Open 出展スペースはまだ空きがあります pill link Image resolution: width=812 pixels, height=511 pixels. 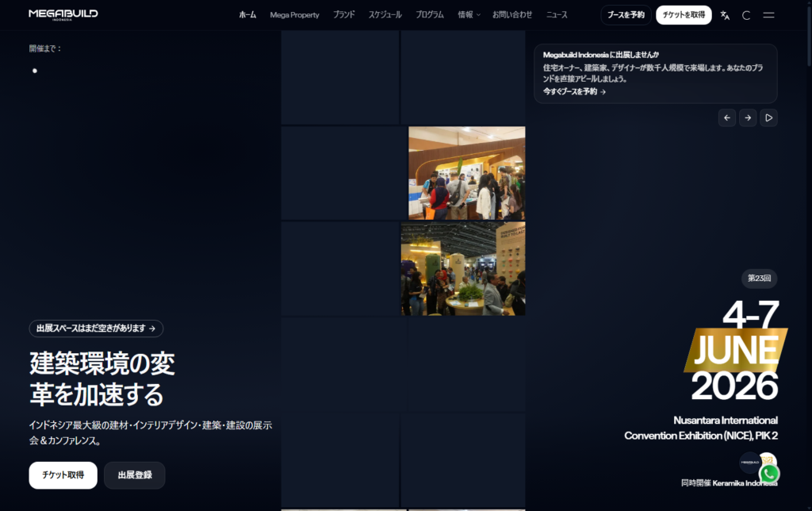pos(95,328)
